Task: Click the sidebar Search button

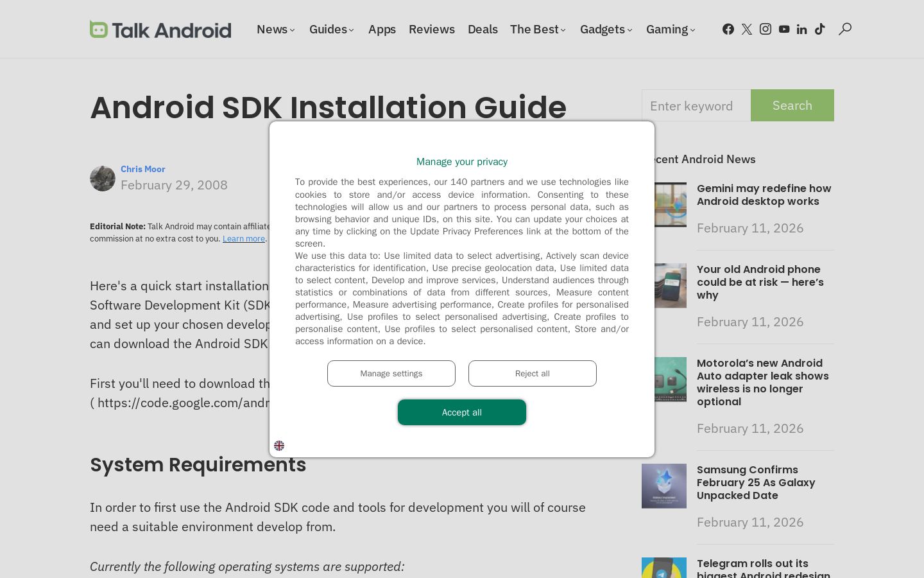Action: tap(792, 105)
